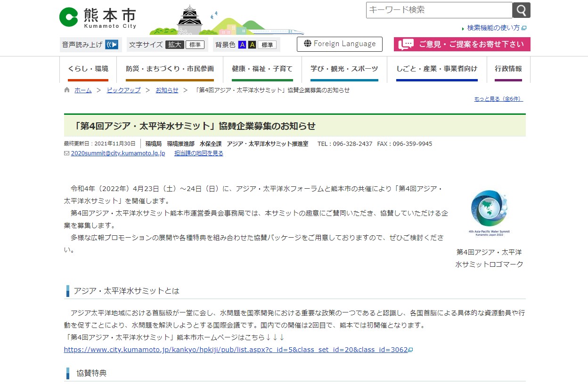Click the magnifying glass search icon

click(x=521, y=10)
